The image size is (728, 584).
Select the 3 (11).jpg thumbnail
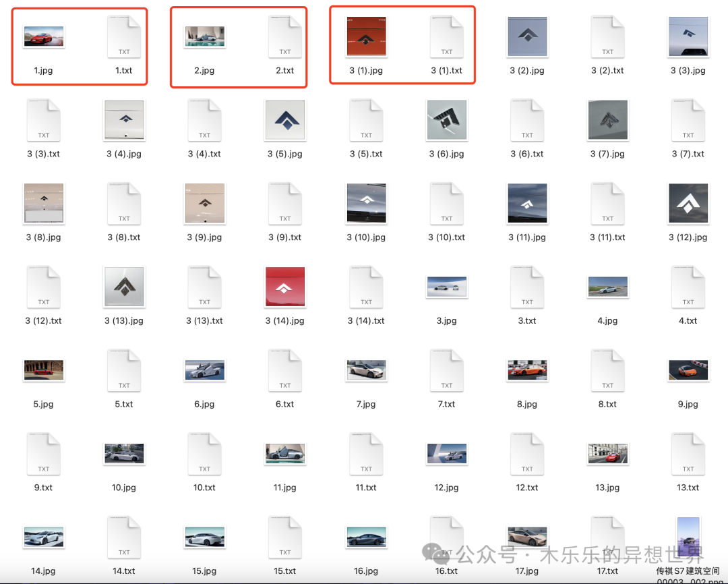tap(527, 203)
